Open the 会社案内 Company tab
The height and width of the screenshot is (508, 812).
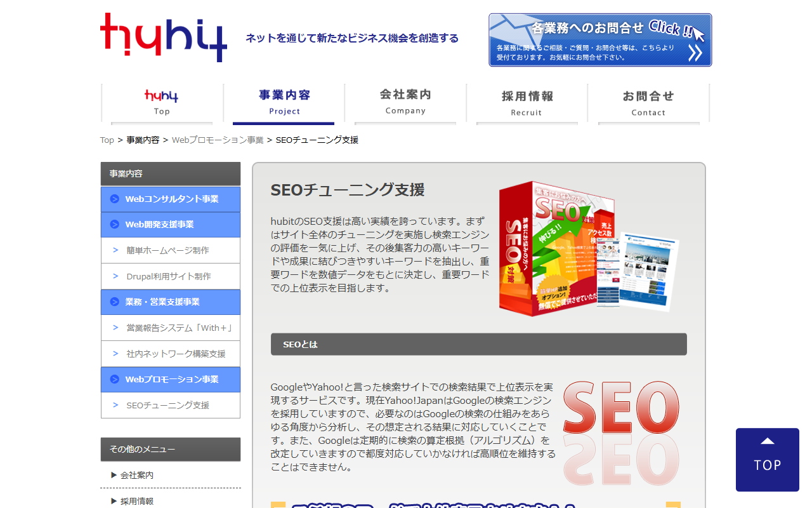click(405, 104)
